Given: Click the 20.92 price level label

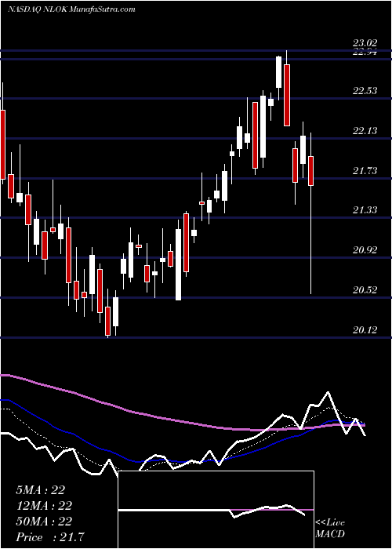Looking at the screenshot, I should (365, 250).
